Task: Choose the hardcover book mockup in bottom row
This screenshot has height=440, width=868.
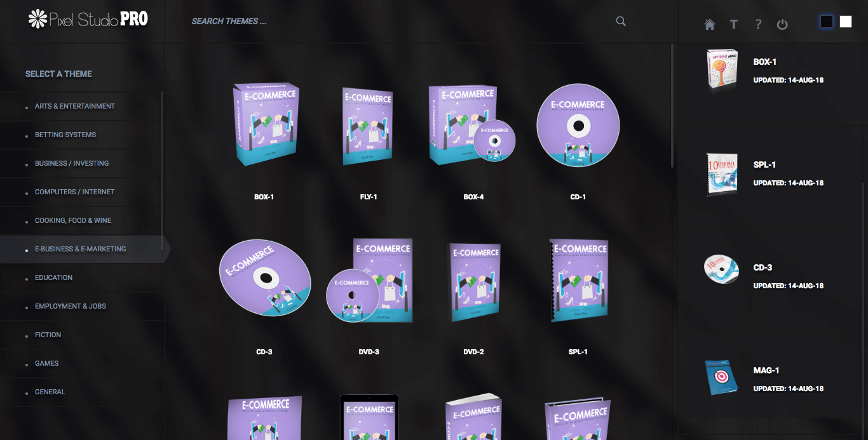Action: 474,417
